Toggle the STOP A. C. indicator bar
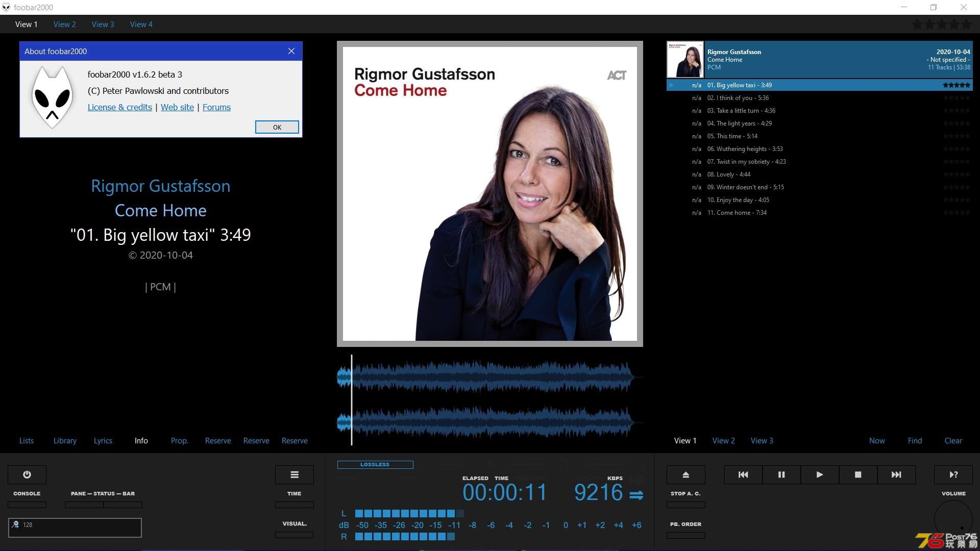Viewport: 980px width, 551px height. pos(686,505)
